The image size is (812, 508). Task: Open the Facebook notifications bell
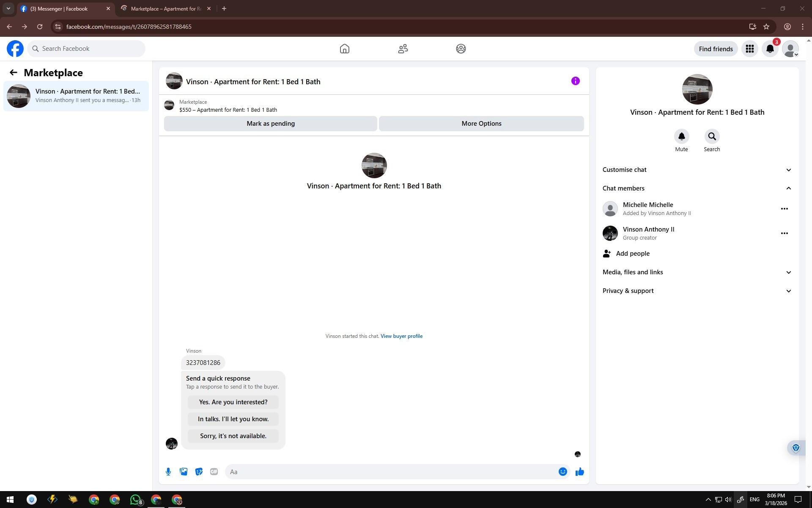tap(770, 49)
